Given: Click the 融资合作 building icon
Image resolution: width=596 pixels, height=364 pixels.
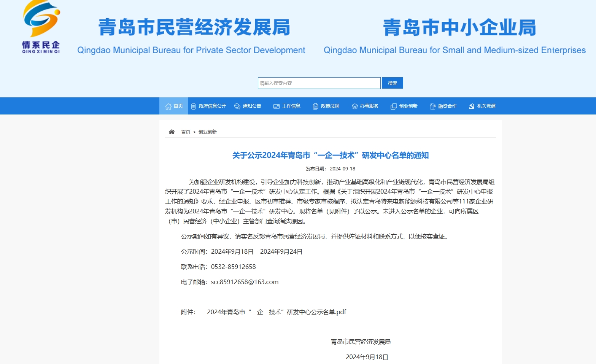Looking at the screenshot, I should coord(433,106).
